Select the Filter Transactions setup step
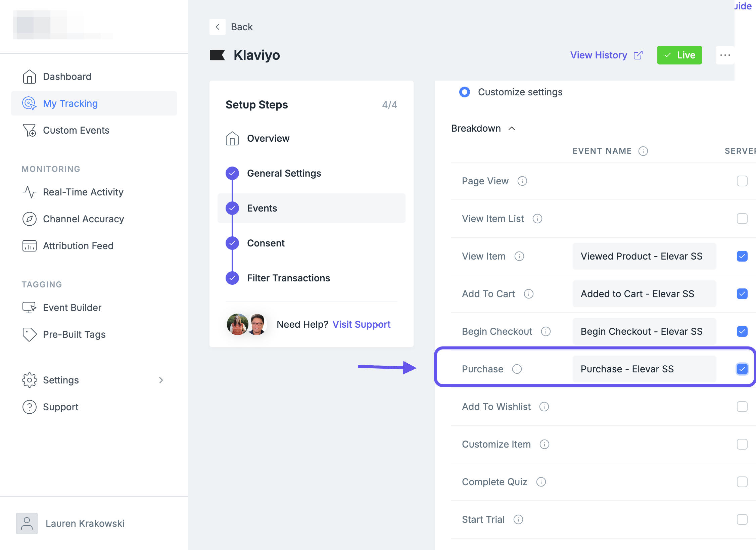 [312, 278]
